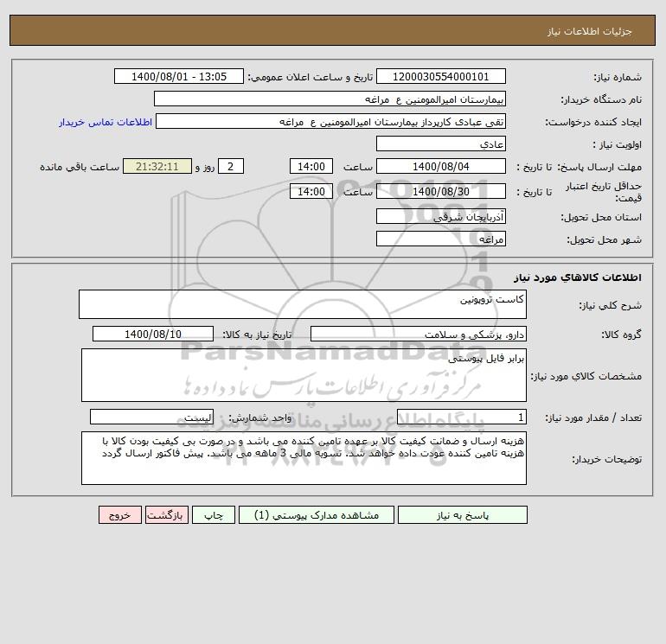Click the تاریخ و ساعت اعلان عمومی label
666x644 pixels.
311,77
